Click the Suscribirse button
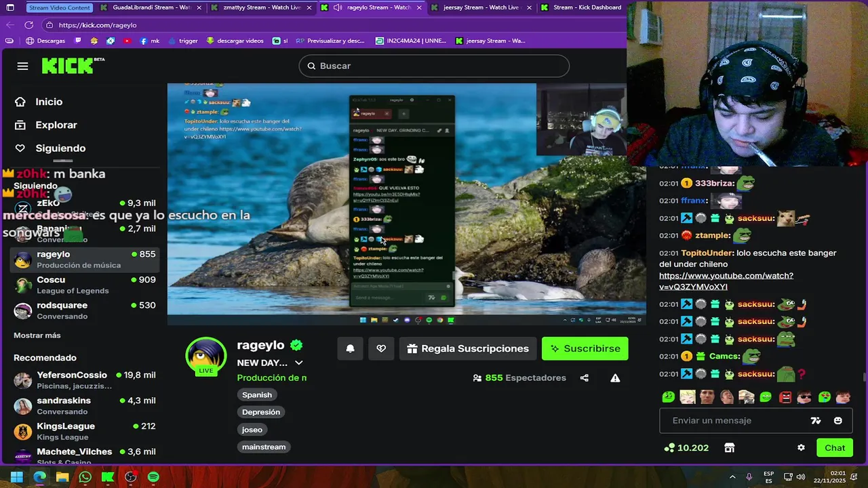The height and width of the screenshot is (488, 868). (585, 348)
